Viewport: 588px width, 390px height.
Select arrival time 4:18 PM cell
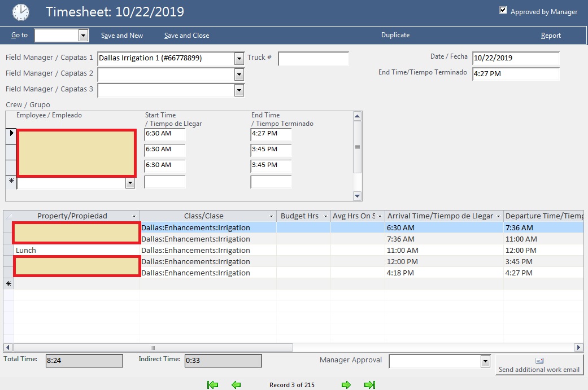coord(444,273)
